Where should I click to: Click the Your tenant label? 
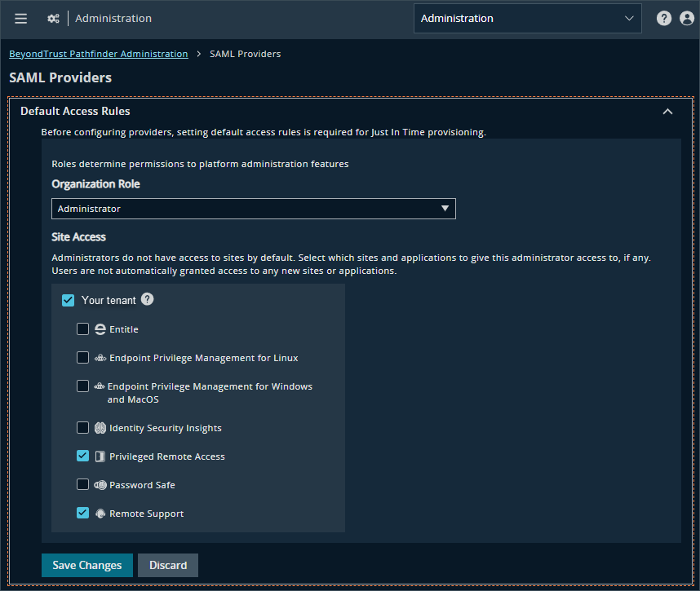[109, 300]
